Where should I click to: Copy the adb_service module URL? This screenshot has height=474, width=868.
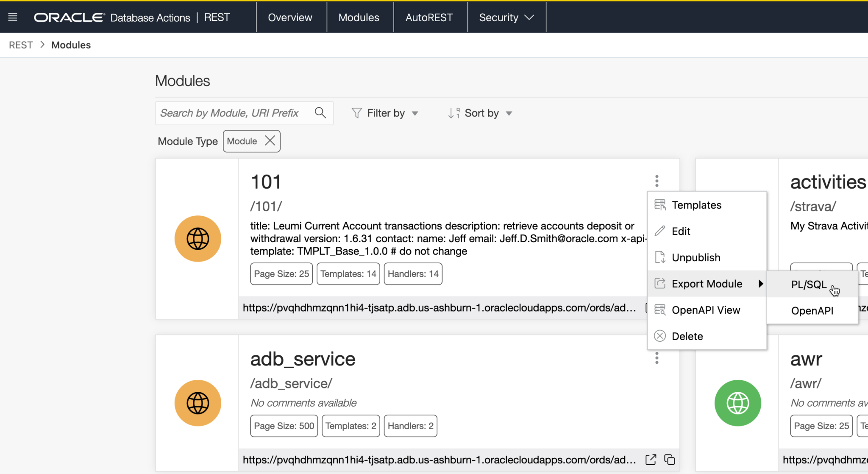670,459
